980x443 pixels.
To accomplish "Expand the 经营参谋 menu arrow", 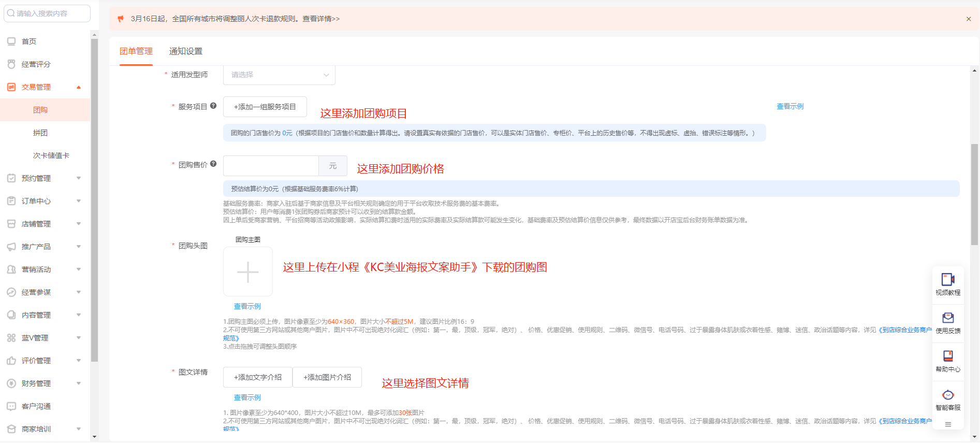I will pyautogui.click(x=79, y=292).
